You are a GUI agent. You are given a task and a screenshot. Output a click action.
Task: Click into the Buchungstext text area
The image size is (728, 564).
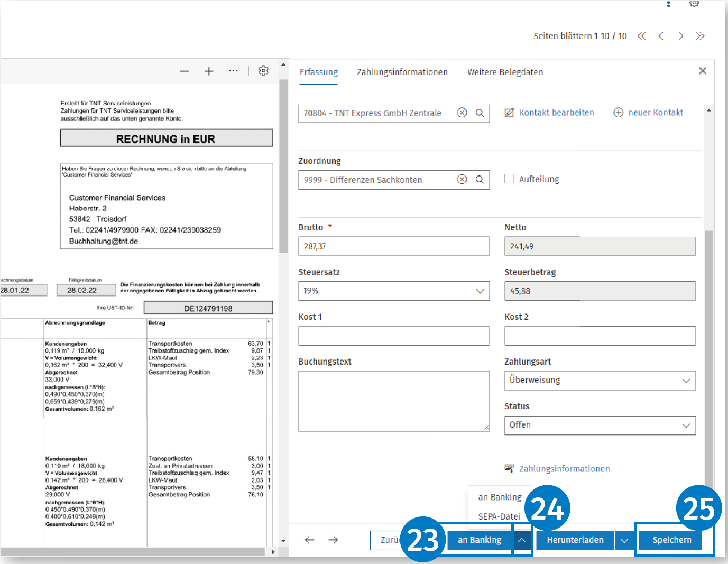point(394,401)
